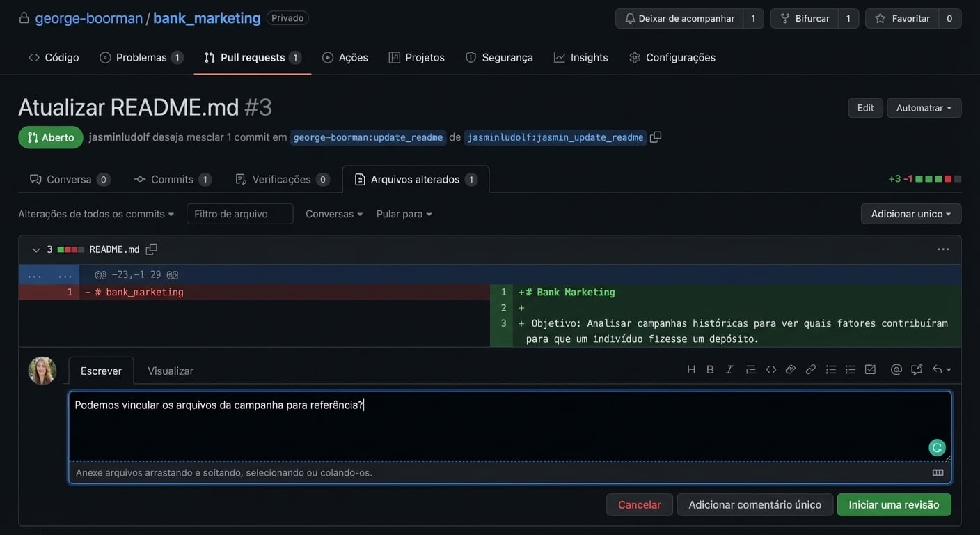The image size is (980, 535).
Task: Open the Código tab
Action: click(x=54, y=57)
